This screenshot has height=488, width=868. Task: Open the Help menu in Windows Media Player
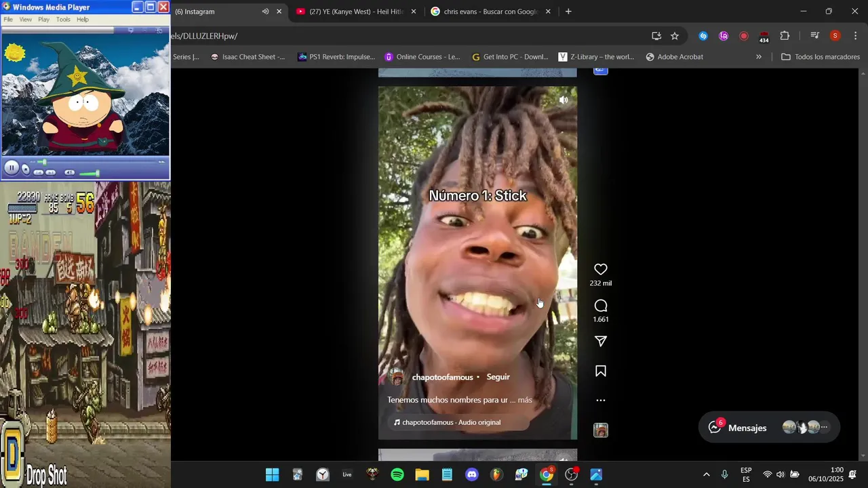pos(83,20)
